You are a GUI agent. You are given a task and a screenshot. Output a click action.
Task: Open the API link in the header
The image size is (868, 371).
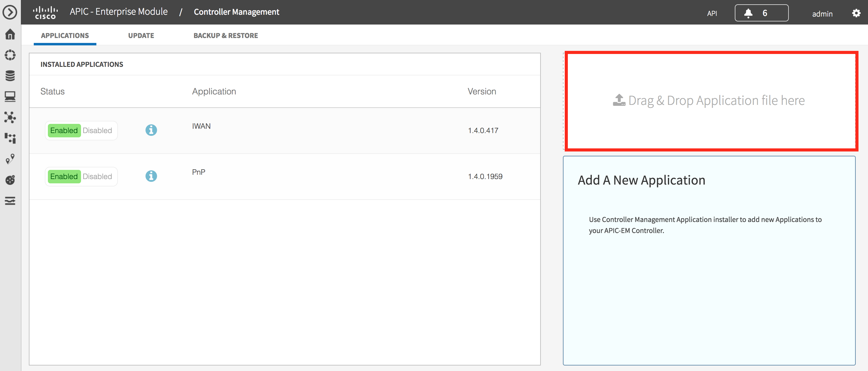(x=712, y=13)
